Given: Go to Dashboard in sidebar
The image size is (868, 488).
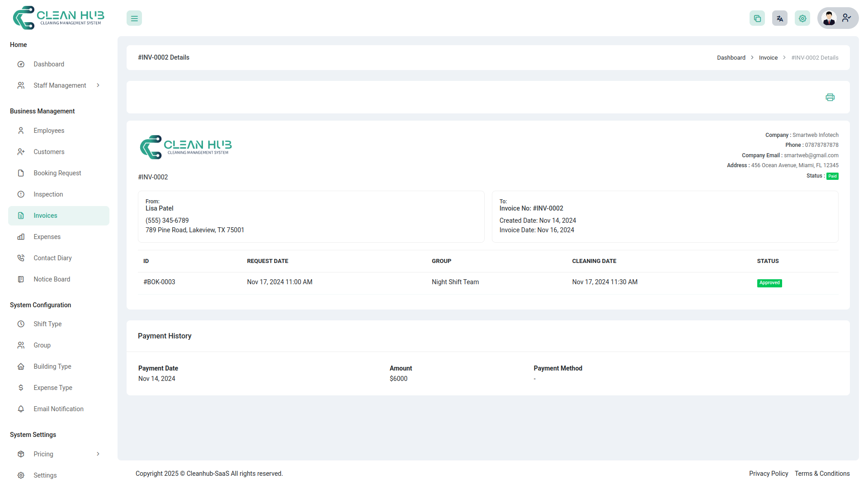Looking at the screenshot, I should pyautogui.click(x=49, y=64).
